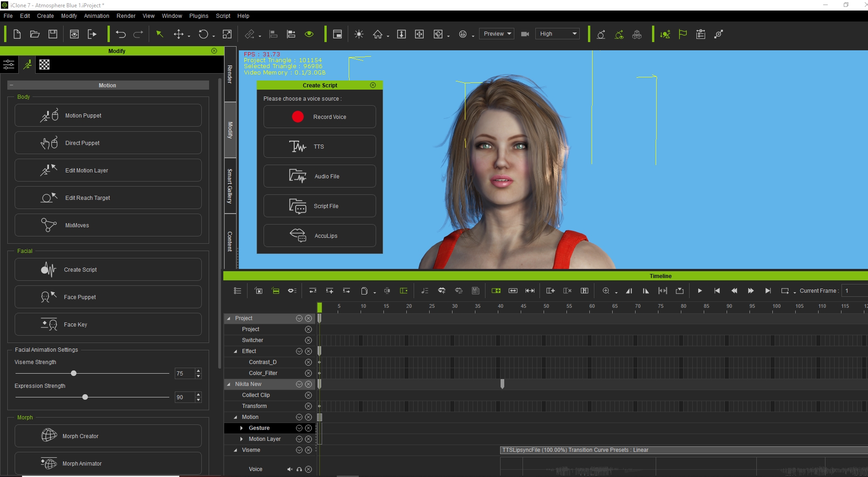Click the Save Project disk icon
Viewport: 868px width, 477px height.
[x=53, y=34]
